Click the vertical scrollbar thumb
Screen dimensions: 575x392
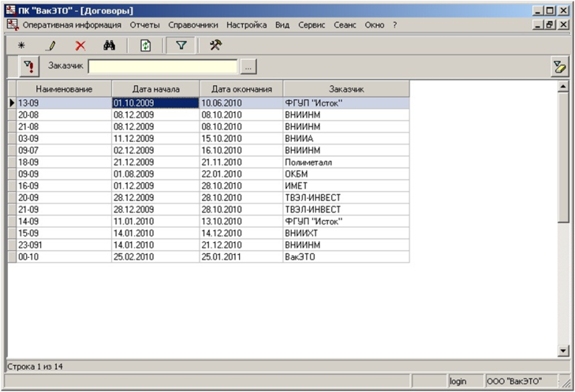563,158
